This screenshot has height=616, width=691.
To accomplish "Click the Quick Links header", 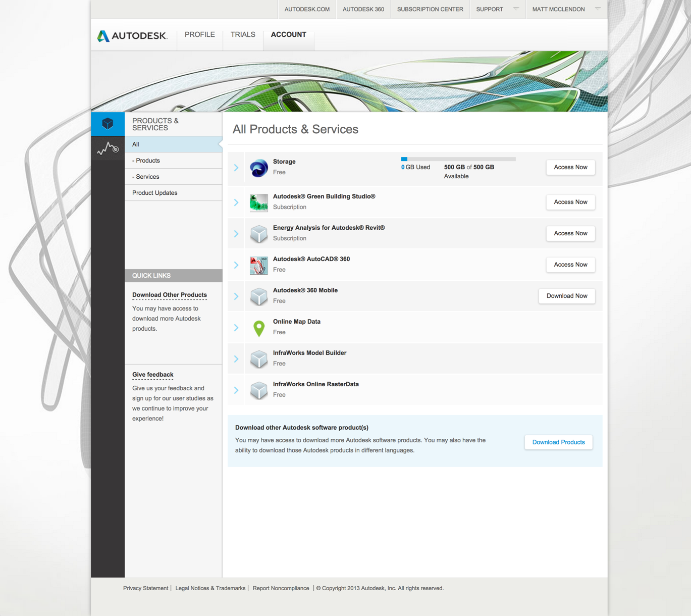I will (173, 276).
